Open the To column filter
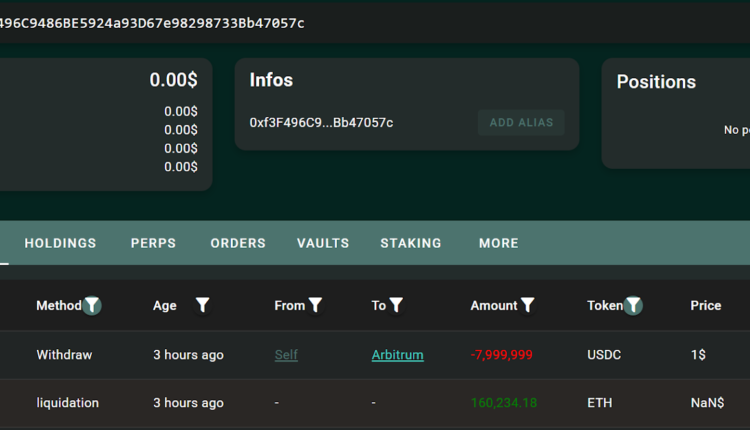Viewport: 750px width, 430px height. [x=396, y=306]
